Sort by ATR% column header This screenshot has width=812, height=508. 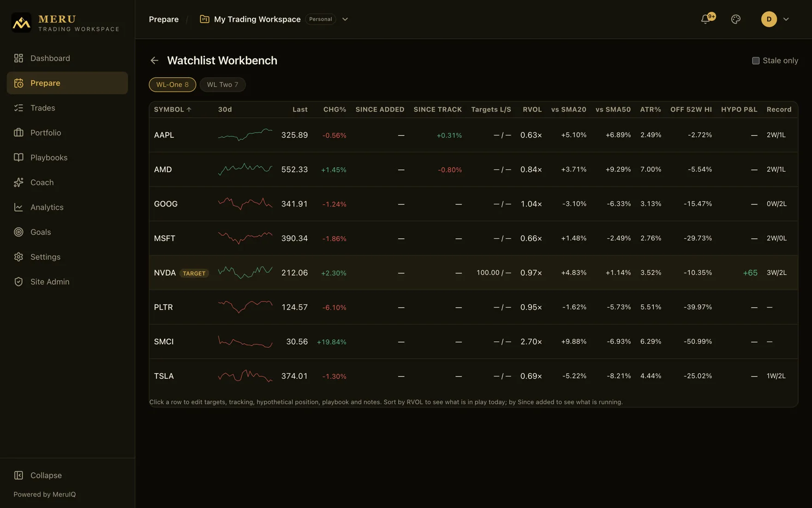(x=651, y=109)
